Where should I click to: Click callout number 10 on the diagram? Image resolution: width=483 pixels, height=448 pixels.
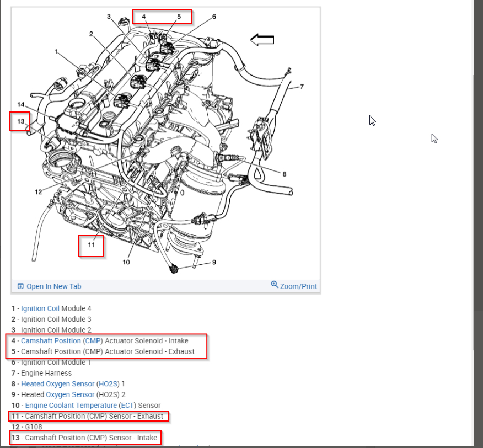pyautogui.click(x=126, y=262)
